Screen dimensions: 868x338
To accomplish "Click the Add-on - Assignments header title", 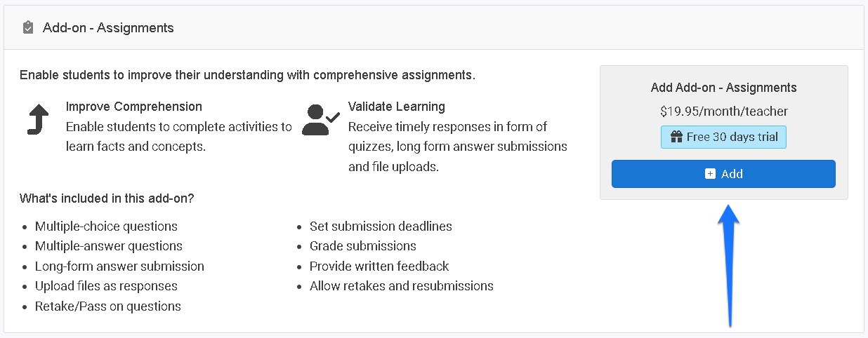I will [x=108, y=28].
